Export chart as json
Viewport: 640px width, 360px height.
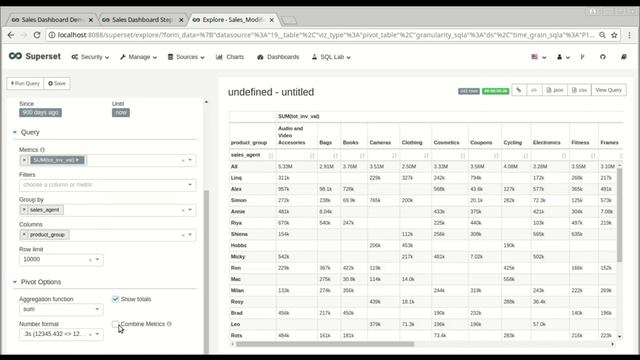555,90
